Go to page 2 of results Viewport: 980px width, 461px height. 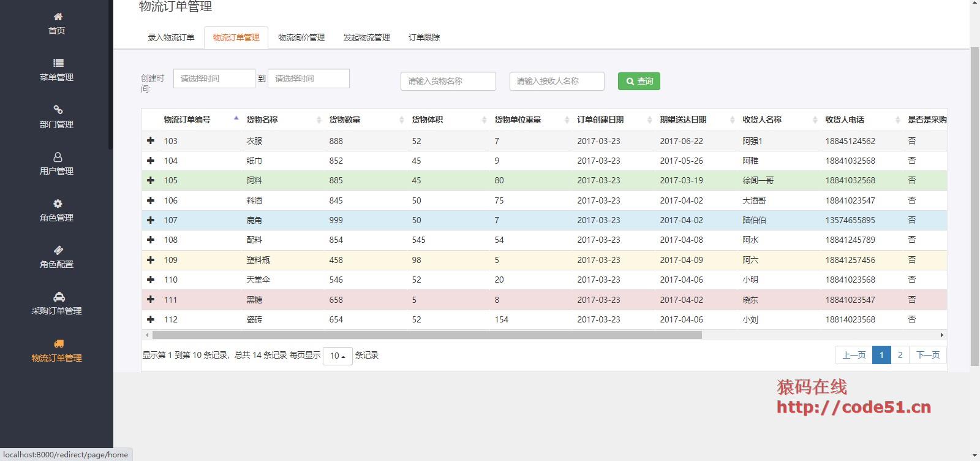coord(900,355)
